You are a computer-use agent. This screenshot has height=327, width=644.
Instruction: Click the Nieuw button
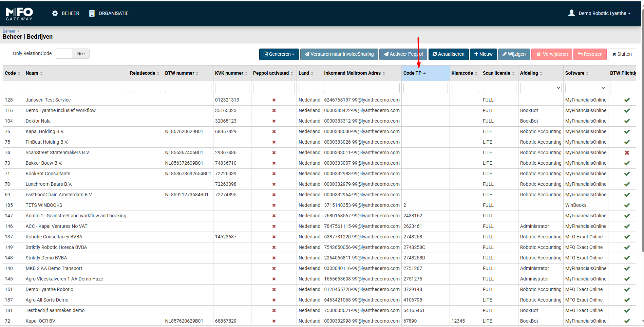483,54
